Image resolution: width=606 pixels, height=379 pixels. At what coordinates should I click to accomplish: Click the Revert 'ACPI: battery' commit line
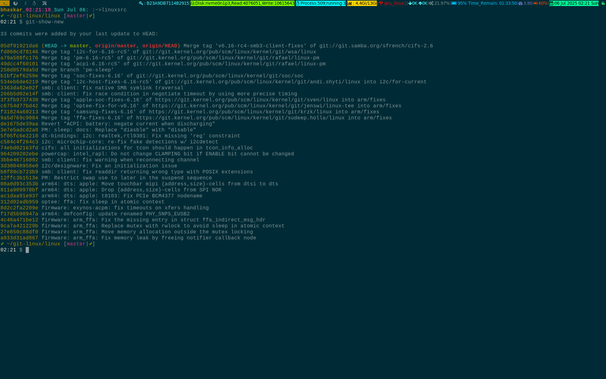[x=107, y=124]
